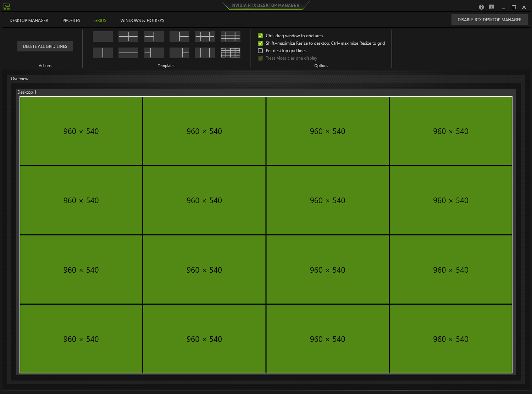Apply the three vertical columns template

pyautogui.click(x=205, y=53)
